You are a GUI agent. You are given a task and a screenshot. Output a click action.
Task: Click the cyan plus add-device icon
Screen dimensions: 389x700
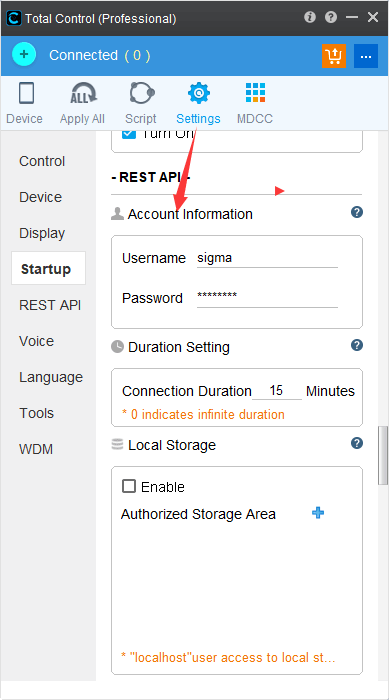pyautogui.click(x=24, y=55)
